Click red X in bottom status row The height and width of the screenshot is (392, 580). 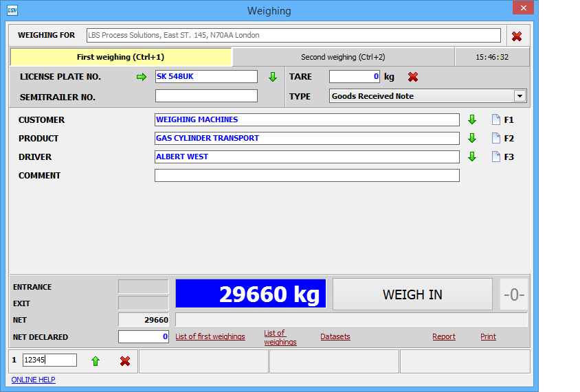pyautogui.click(x=125, y=360)
